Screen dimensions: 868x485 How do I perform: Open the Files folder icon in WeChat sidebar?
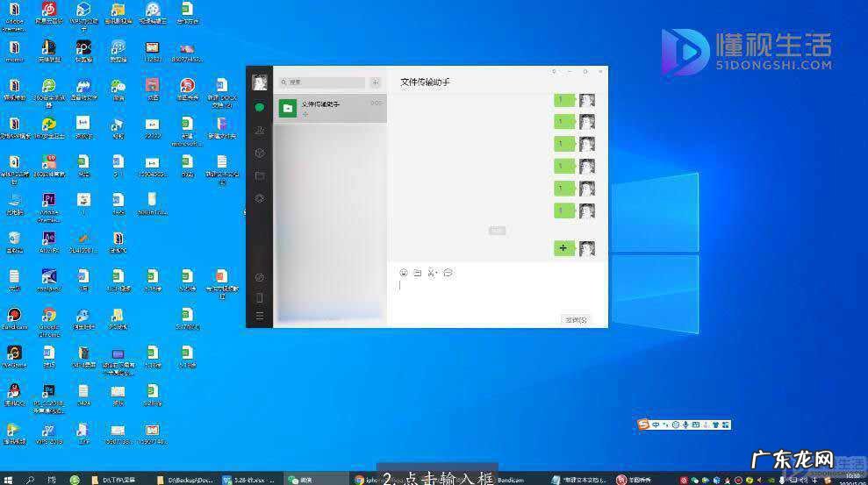tap(260, 175)
